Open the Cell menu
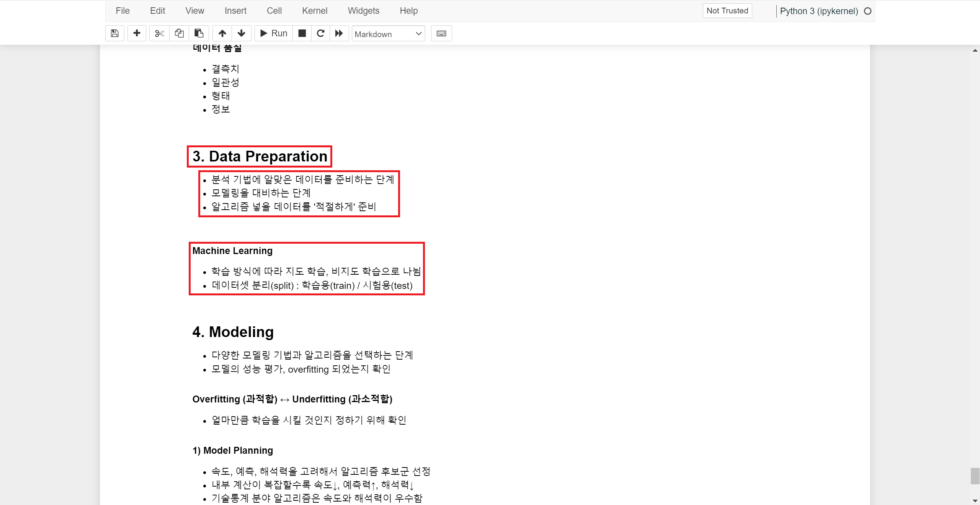This screenshot has height=505, width=980. (274, 11)
